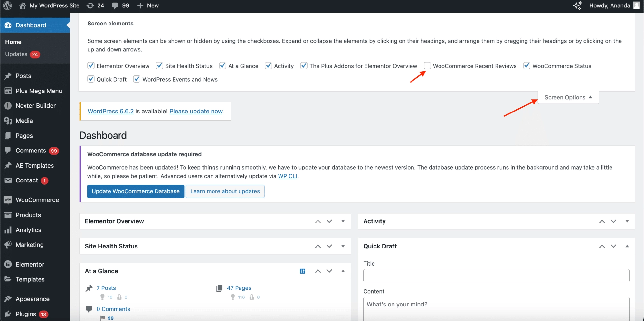This screenshot has width=644, height=321.
Task: Expand the Elementor Overview widget toggle
Action: point(343,221)
